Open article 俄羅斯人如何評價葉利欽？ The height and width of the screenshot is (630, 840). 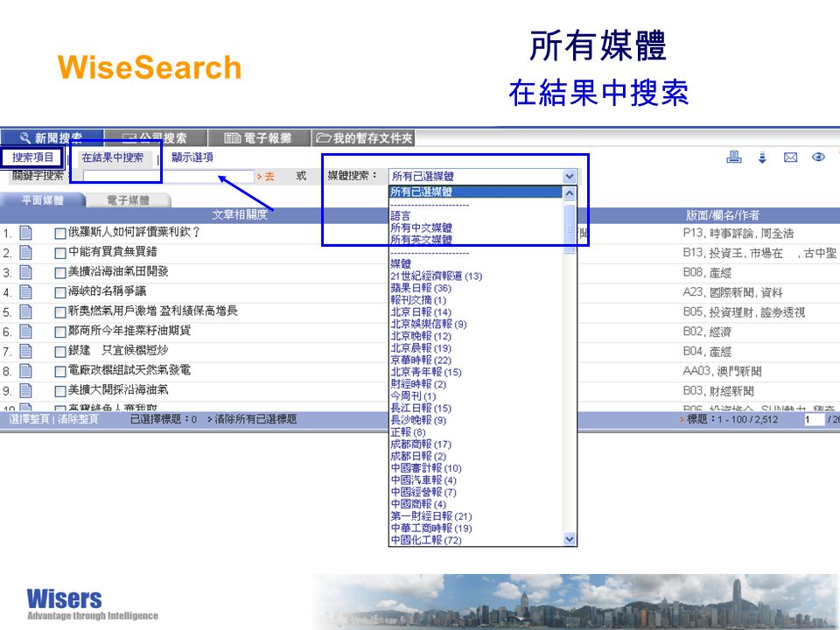(134, 232)
